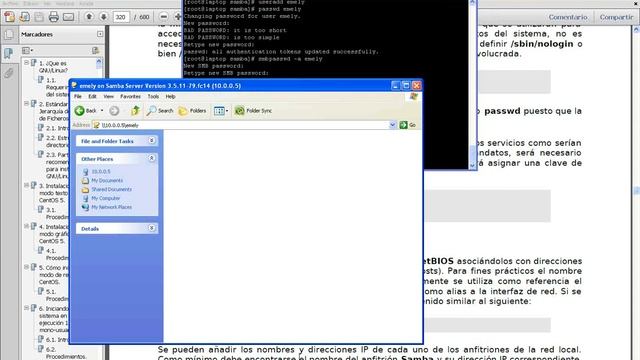
Task: Click Folder Sync toolbar button
Action: [253, 111]
